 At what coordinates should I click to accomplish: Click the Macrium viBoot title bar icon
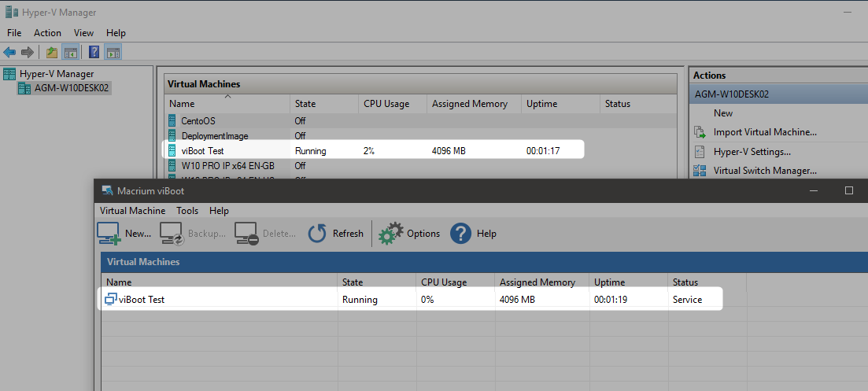[x=107, y=191]
